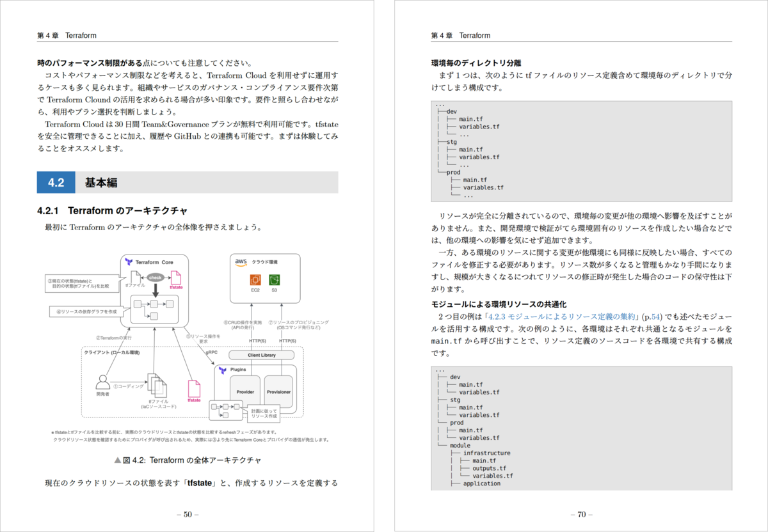The width and height of the screenshot is (768, 532).
Task: Click the クラウド環境 label
Action: (265, 262)
